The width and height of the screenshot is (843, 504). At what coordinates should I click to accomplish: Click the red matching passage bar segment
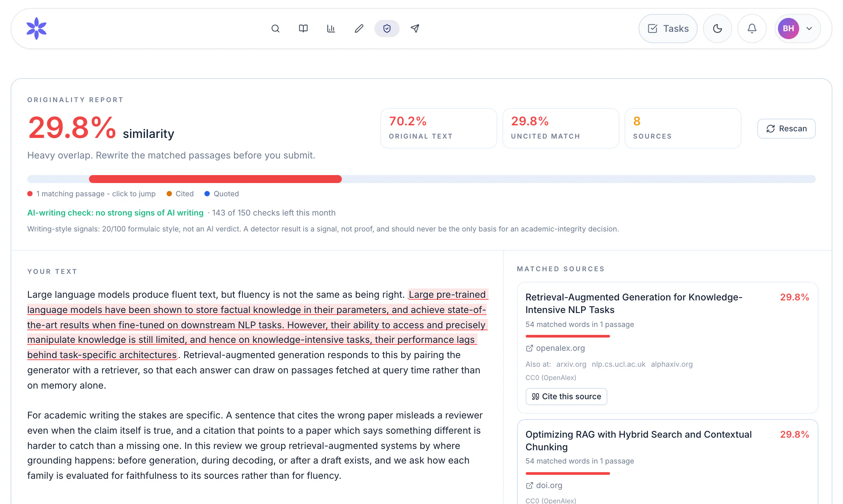(215, 179)
